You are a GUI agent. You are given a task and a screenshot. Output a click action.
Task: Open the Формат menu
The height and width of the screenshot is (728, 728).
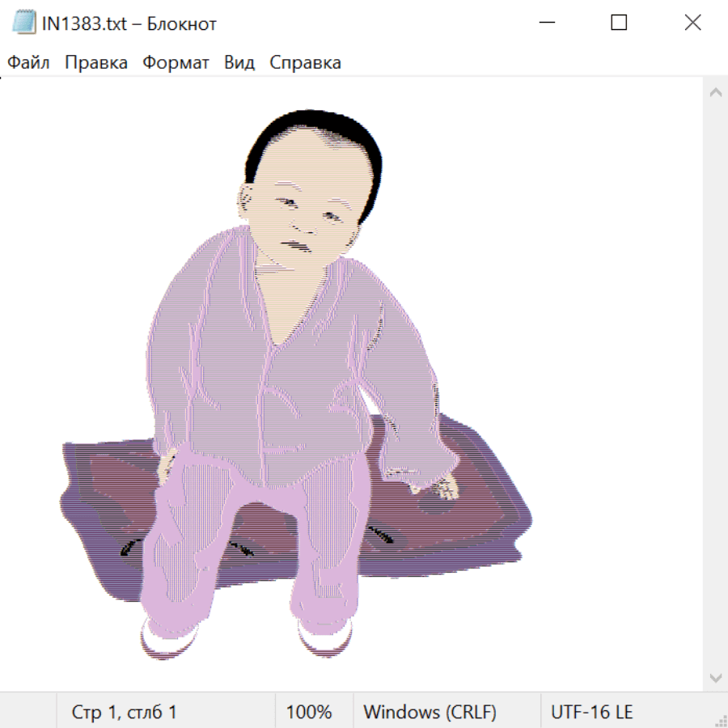click(176, 63)
